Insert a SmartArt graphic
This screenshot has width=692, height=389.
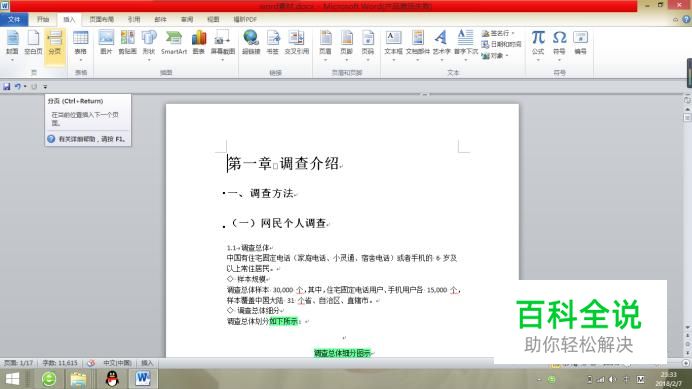[174, 43]
